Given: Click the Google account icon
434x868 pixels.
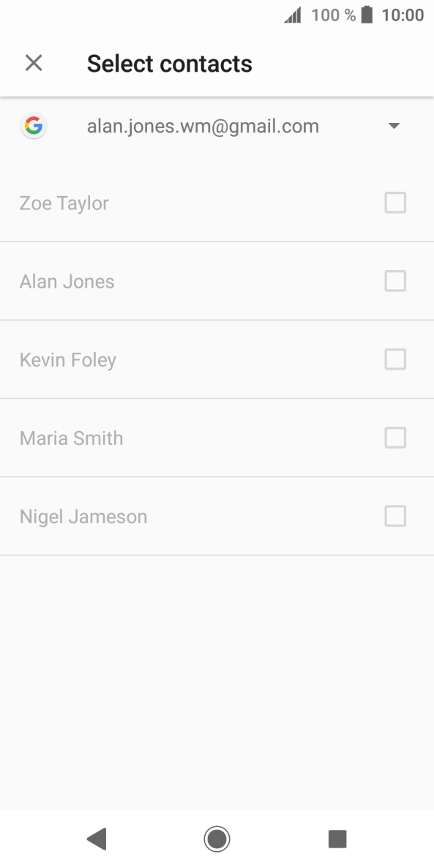Looking at the screenshot, I should (34, 125).
